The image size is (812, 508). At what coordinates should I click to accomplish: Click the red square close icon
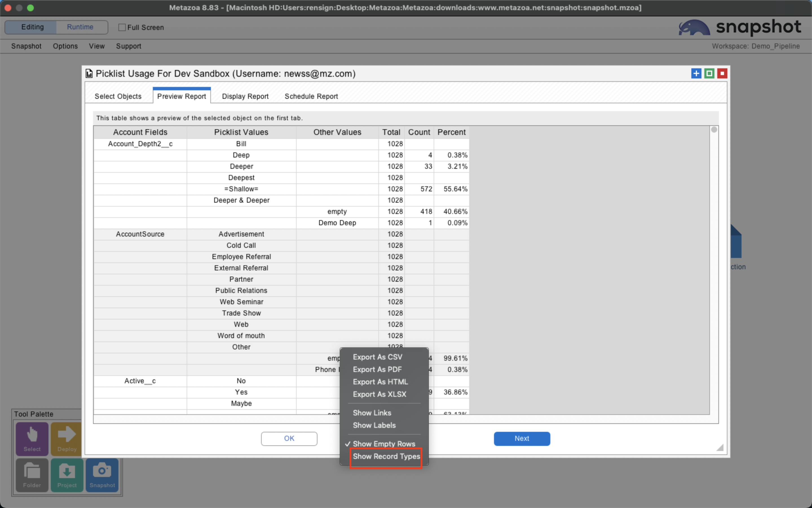click(x=722, y=73)
